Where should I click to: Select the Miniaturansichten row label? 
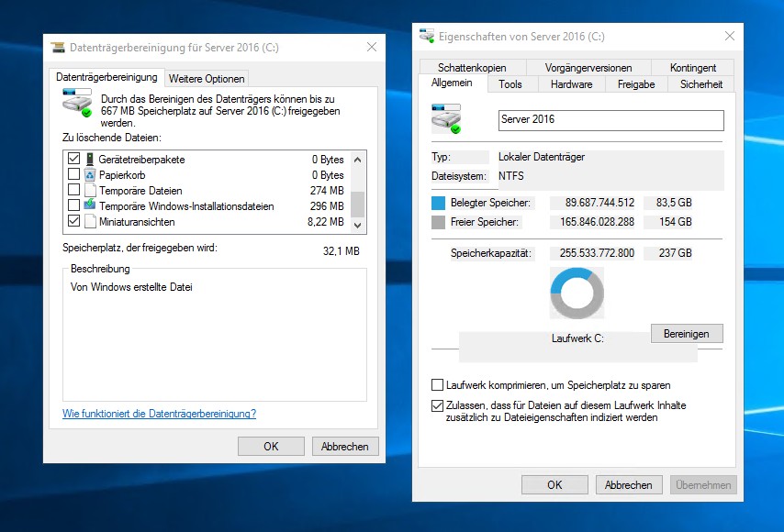[137, 222]
